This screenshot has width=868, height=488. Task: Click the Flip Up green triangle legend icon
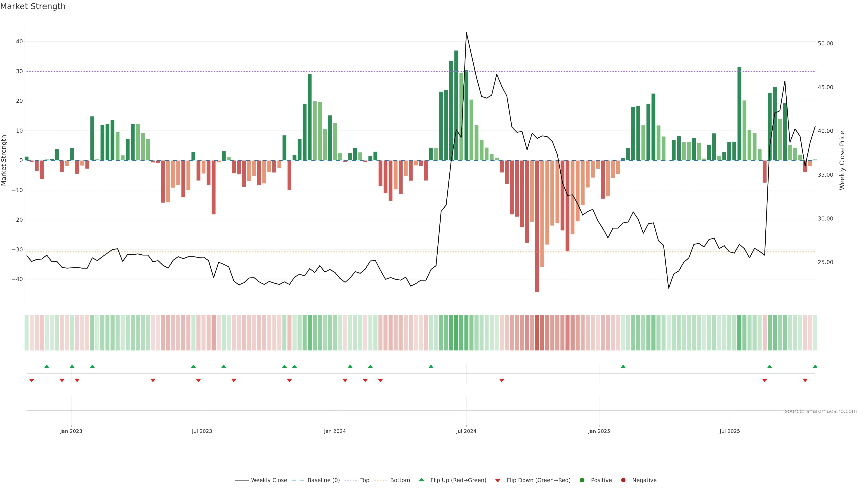pos(421,480)
